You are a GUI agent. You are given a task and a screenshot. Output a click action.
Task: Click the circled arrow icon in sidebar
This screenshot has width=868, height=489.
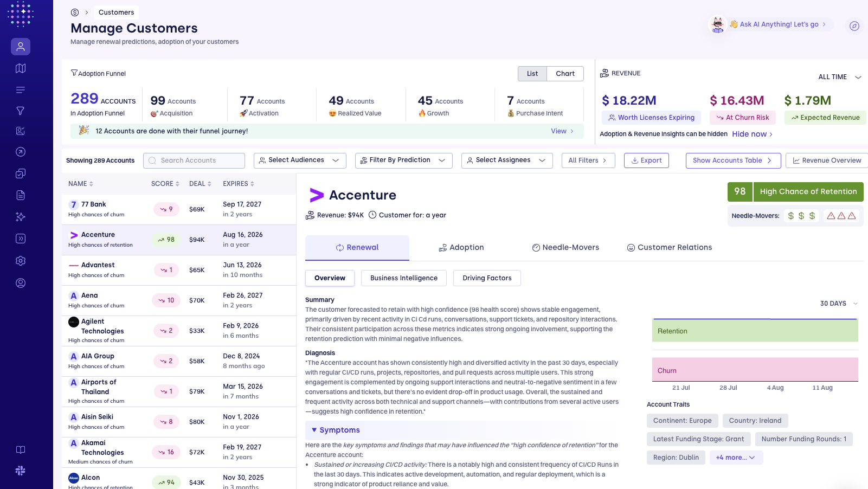coord(21,152)
